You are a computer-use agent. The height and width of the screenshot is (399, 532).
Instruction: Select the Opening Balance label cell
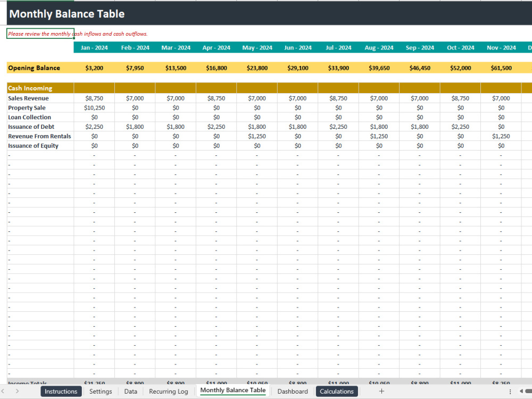click(x=40, y=68)
